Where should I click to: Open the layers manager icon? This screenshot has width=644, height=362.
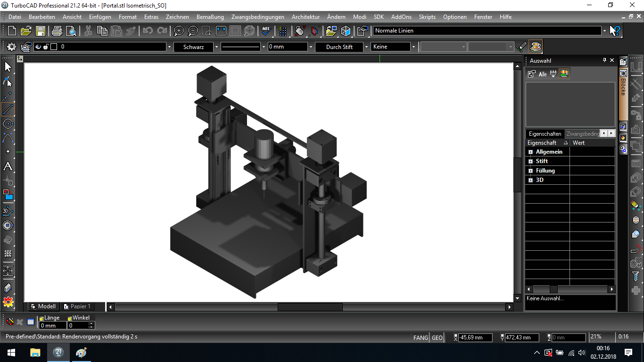pyautogui.click(x=26, y=47)
